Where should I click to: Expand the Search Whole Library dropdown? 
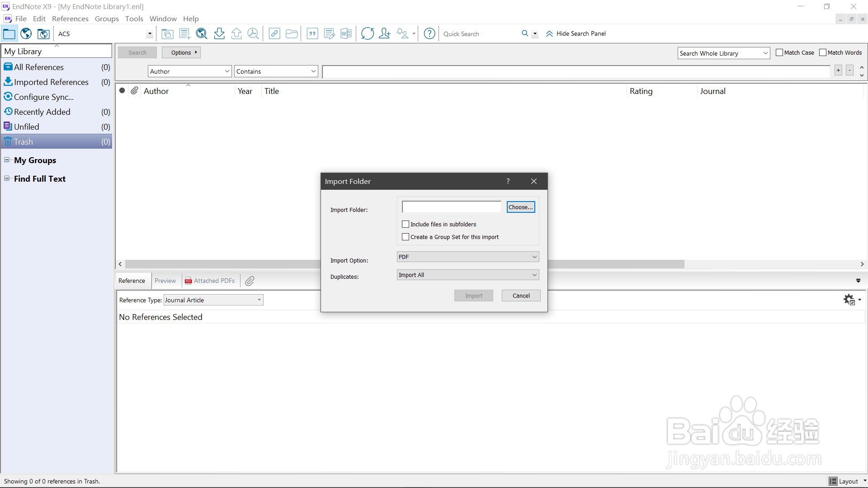(x=723, y=53)
